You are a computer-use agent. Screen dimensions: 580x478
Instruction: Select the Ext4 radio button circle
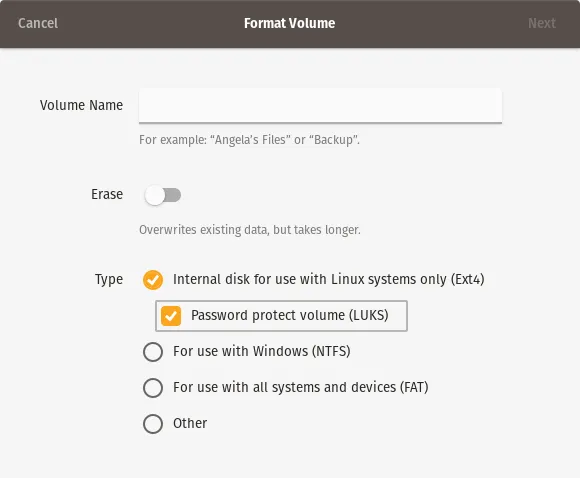pos(153,280)
